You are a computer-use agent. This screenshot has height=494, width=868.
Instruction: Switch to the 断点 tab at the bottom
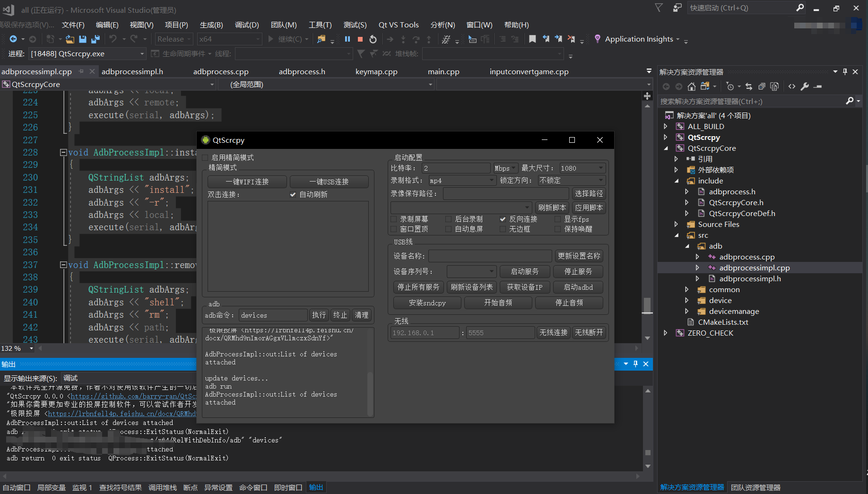tap(191, 487)
